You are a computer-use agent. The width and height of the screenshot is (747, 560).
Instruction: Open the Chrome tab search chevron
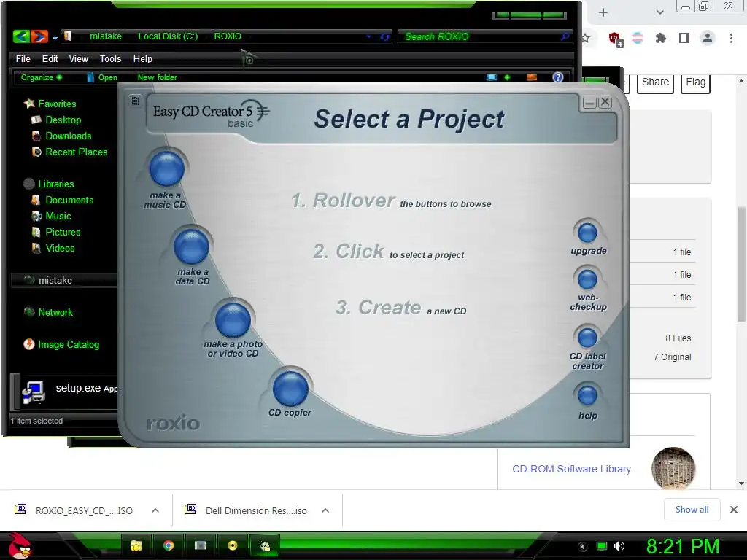[659, 12]
